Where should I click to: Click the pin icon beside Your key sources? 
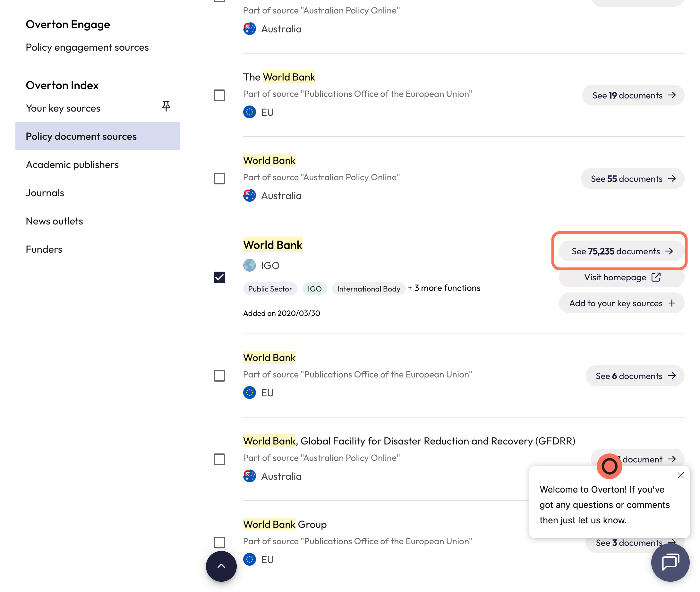[x=166, y=106]
